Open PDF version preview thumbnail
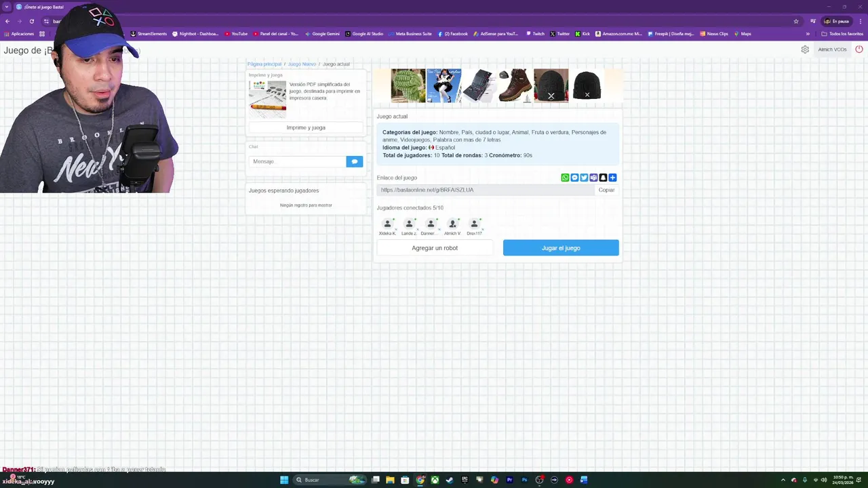The width and height of the screenshot is (868, 488). pyautogui.click(x=267, y=100)
